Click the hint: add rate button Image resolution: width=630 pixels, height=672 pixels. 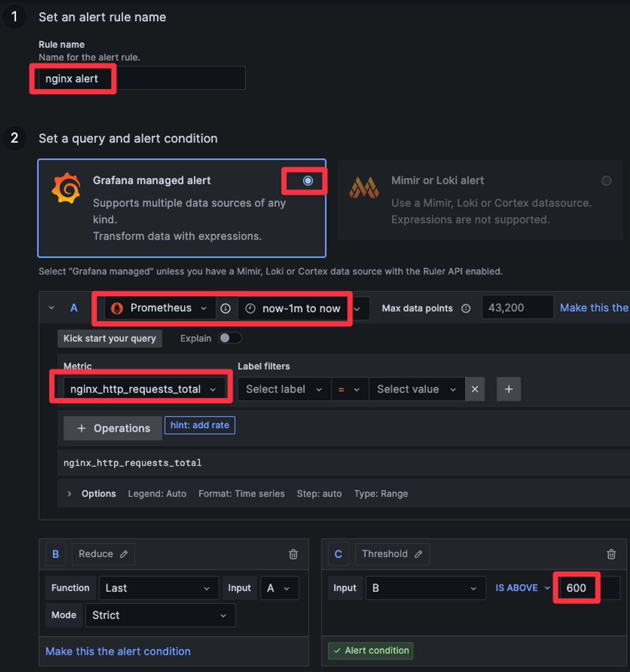pyautogui.click(x=199, y=425)
